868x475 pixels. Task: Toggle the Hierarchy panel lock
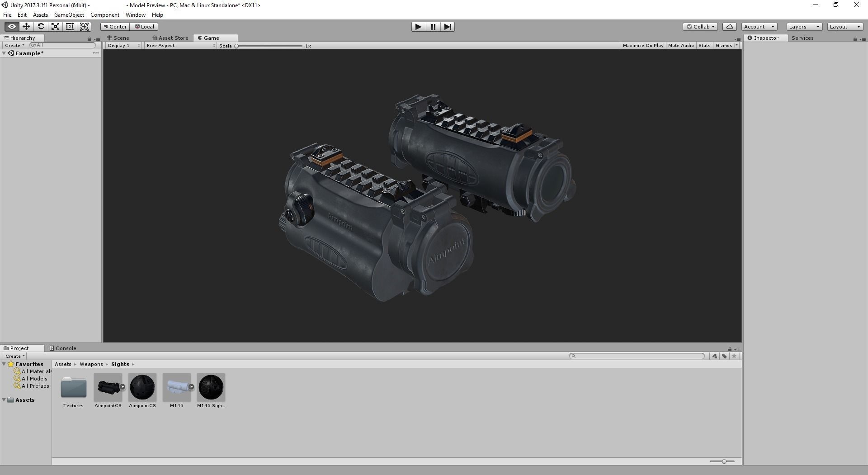coord(89,39)
